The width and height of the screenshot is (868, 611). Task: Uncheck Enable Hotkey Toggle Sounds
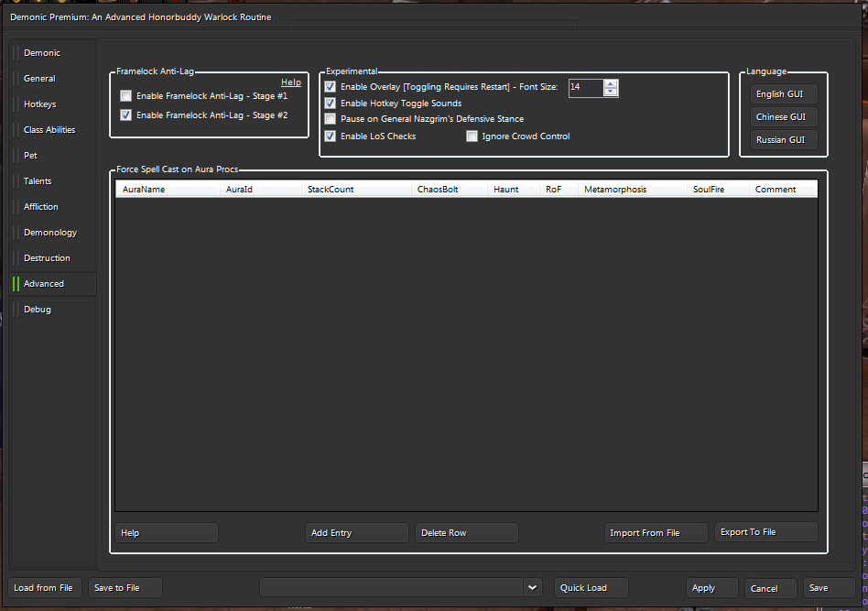coord(331,103)
